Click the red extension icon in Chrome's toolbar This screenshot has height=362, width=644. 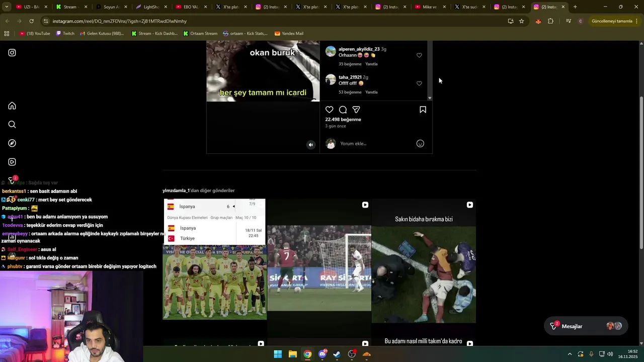538,21
